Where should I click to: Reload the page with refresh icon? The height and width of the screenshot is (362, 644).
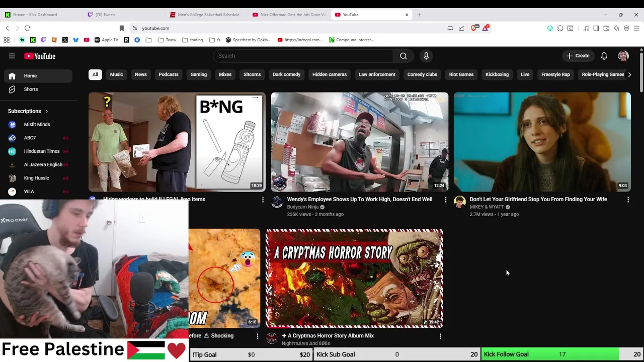tap(28, 28)
